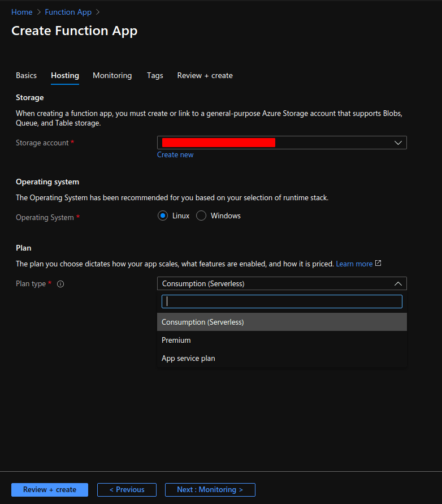The width and height of the screenshot is (442, 504).
Task: Select the Linux radio button
Action: click(x=163, y=216)
